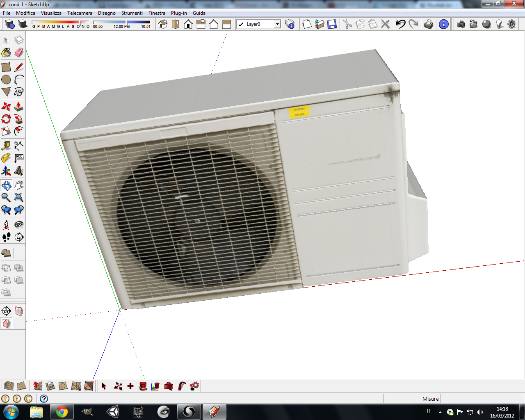The width and height of the screenshot is (525, 420).
Task: Click the red plus plugin icon
Action: [130, 386]
